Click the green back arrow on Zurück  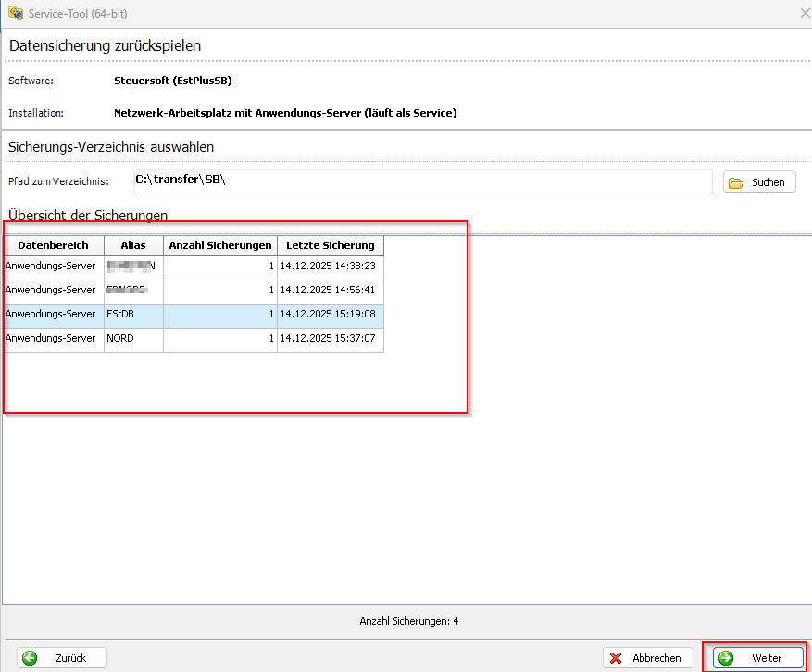pos(30,658)
